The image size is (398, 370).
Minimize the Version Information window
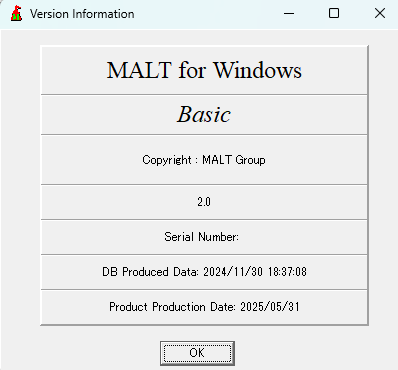[x=289, y=14]
